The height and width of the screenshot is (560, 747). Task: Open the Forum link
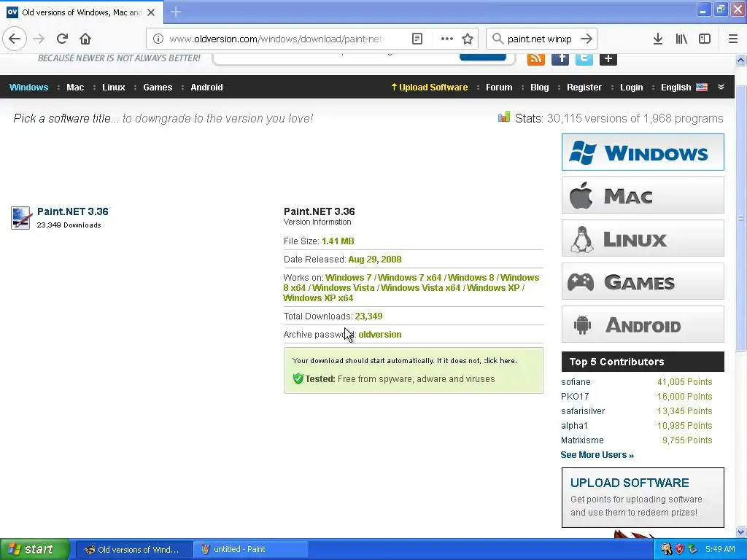pyautogui.click(x=499, y=87)
